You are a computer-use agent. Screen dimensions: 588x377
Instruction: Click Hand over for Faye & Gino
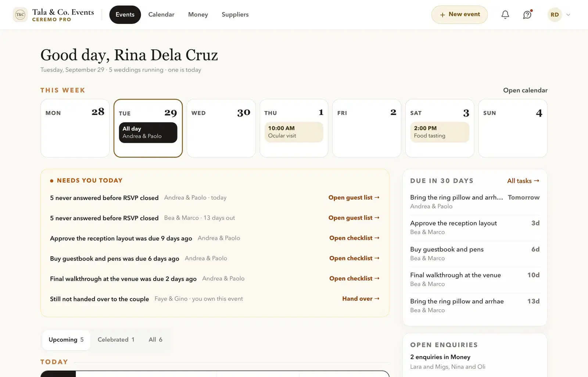tap(361, 299)
